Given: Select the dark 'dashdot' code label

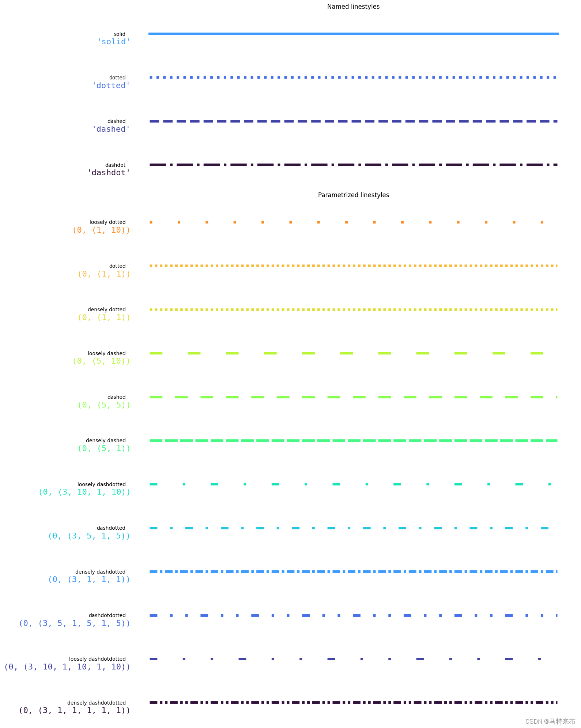Looking at the screenshot, I should coord(109,173).
